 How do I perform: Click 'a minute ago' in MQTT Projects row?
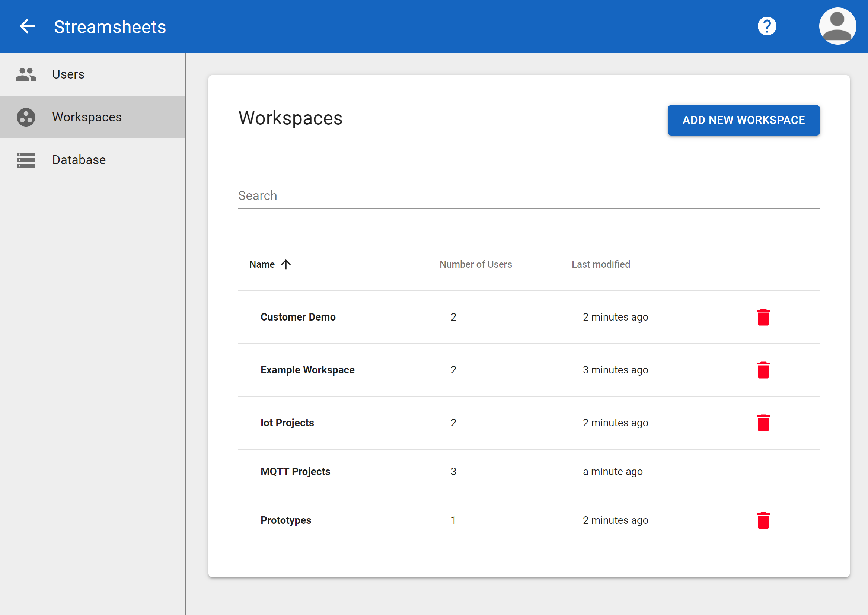[613, 472]
